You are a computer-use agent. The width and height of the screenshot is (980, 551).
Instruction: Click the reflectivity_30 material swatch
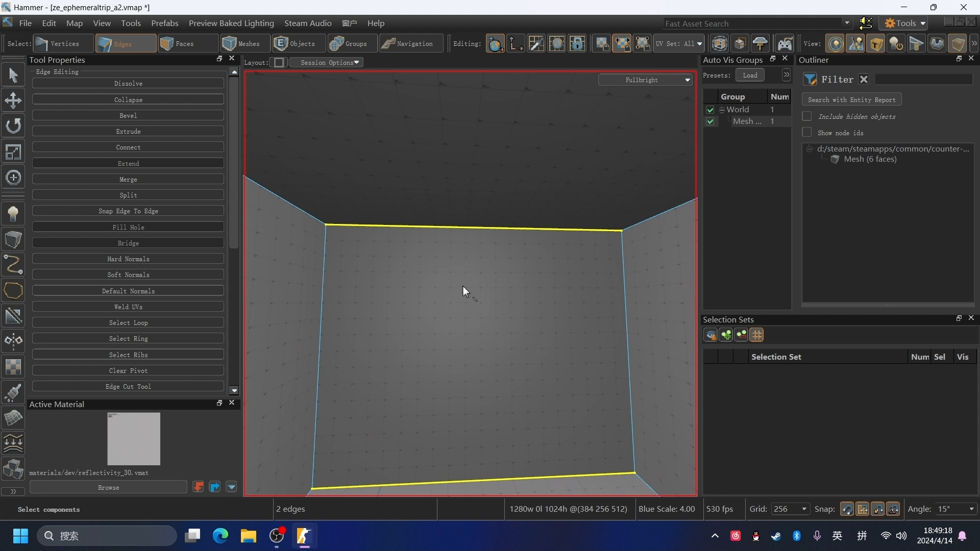click(x=133, y=439)
